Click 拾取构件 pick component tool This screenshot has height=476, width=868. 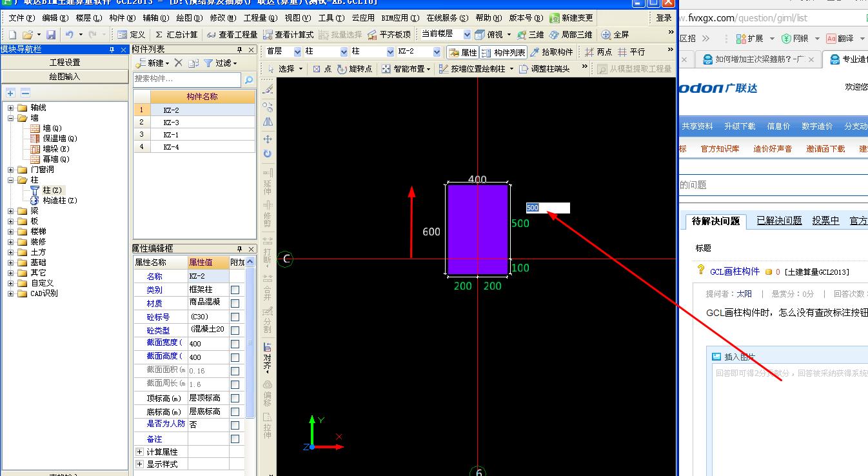(551, 52)
